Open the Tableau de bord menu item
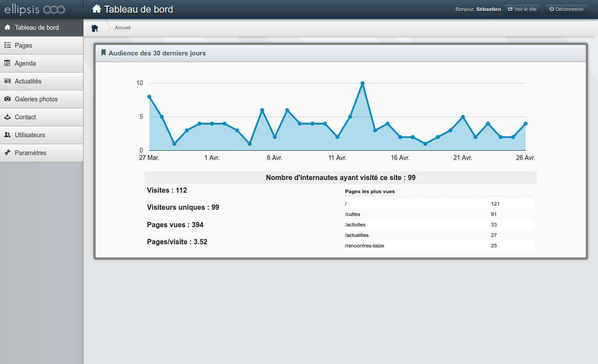 click(x=37, y=28)
